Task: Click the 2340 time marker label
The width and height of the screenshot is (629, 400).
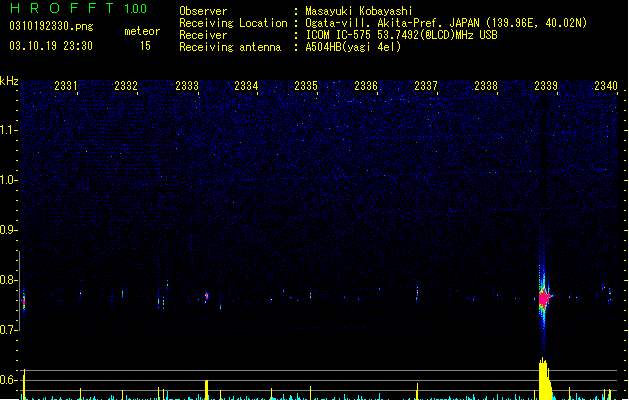Action: [x=606, y=86]
